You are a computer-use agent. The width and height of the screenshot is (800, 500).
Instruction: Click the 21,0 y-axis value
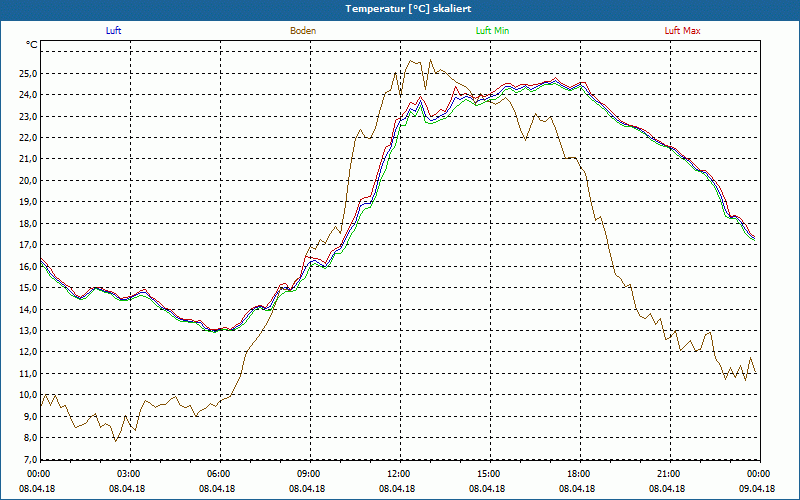[29, 159]
